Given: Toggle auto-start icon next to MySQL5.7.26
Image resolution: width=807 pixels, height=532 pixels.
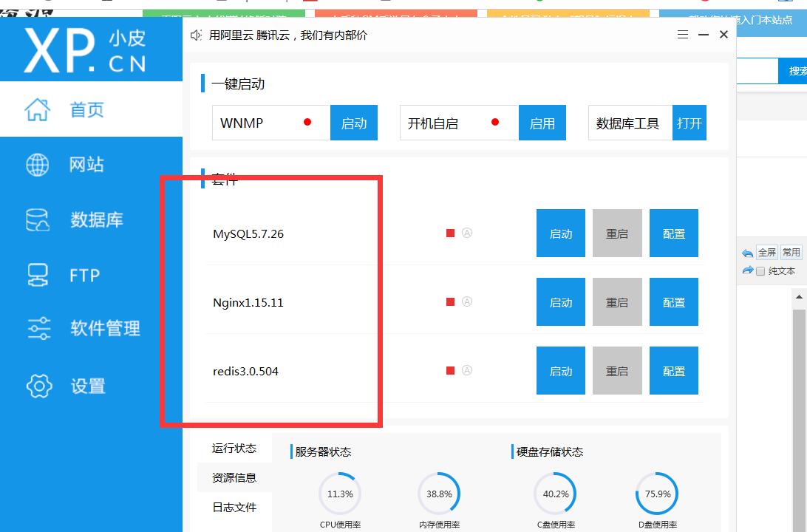Looking at the screenshot, I should 467,233.
